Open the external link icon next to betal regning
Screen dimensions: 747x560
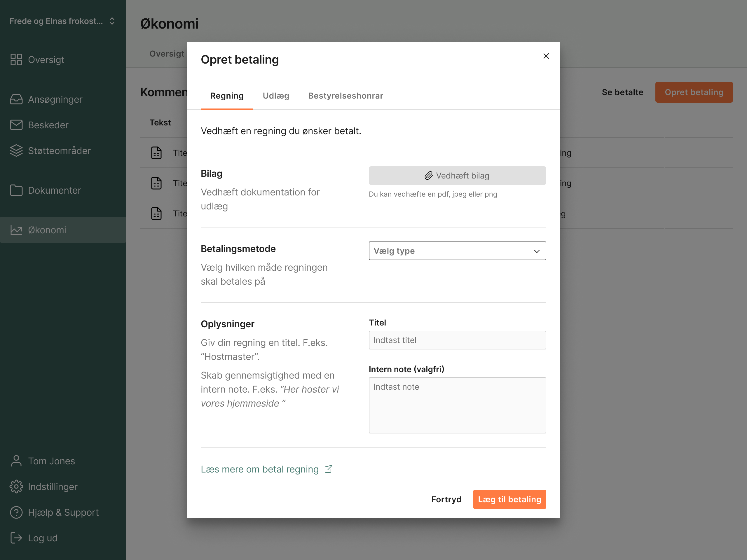[328, 469]
